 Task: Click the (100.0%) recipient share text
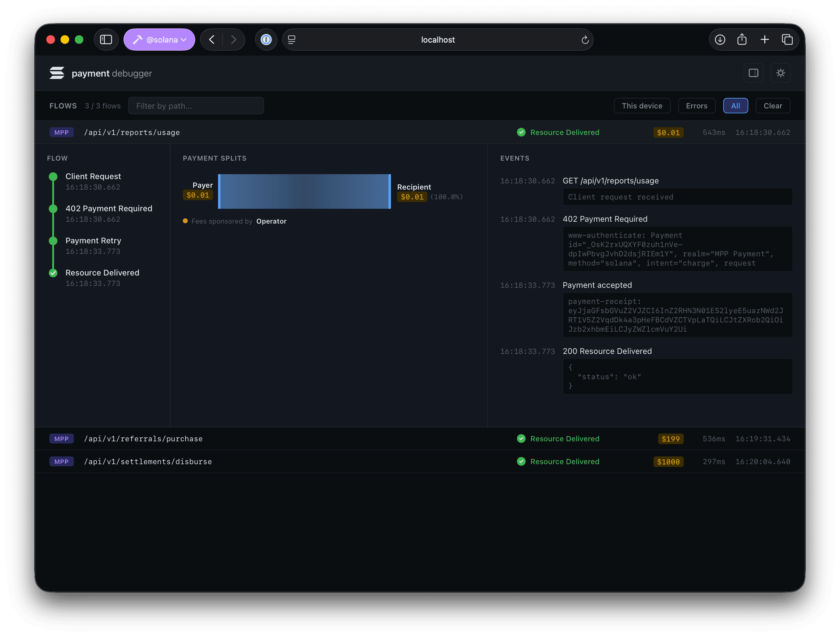click(x=447, y=197)
